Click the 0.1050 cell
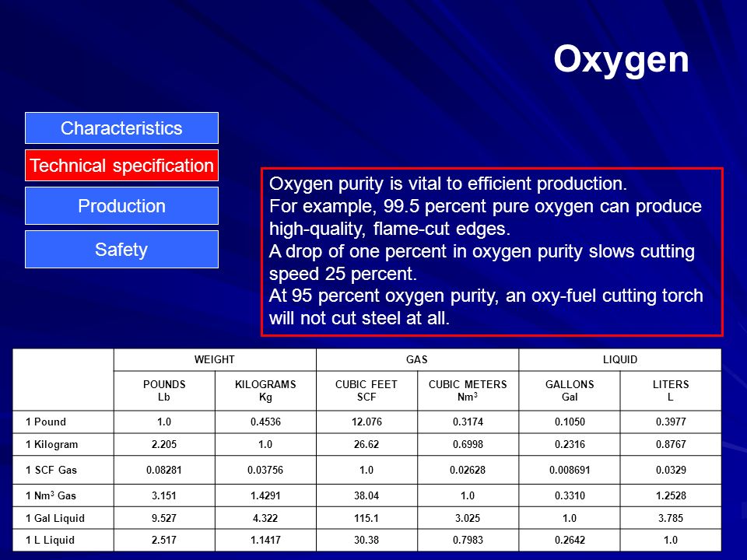This screenshot has width=747, height=560. 570,422
